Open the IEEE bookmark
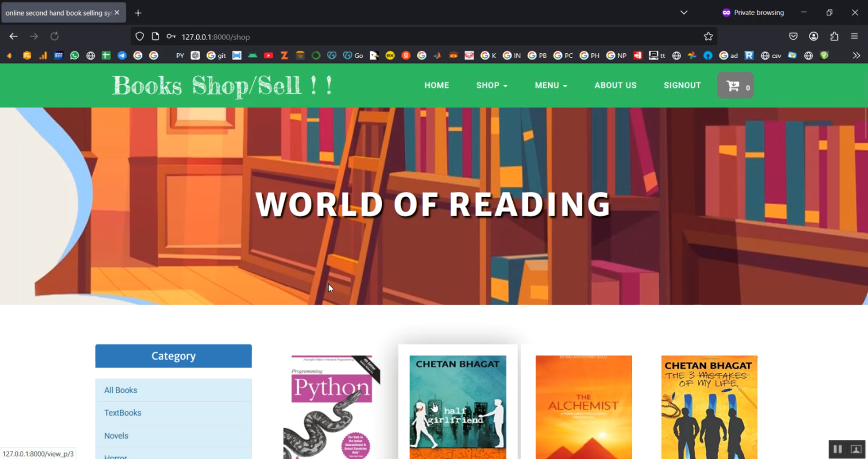This screenshot has height=459, width=868. coord(58,55)
